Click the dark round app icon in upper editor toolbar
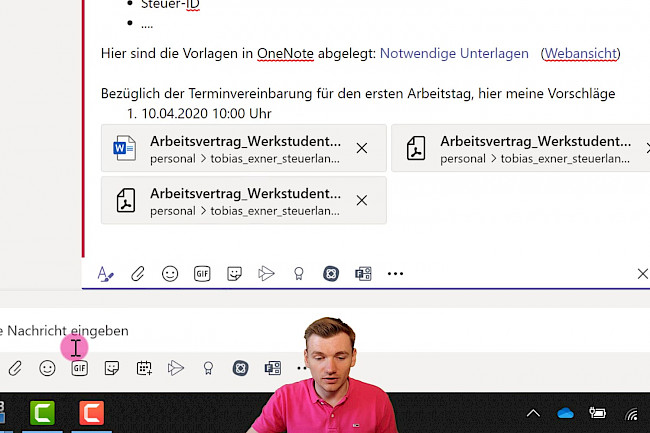Viewport: 650px width, 433px height. click(331, 274)
